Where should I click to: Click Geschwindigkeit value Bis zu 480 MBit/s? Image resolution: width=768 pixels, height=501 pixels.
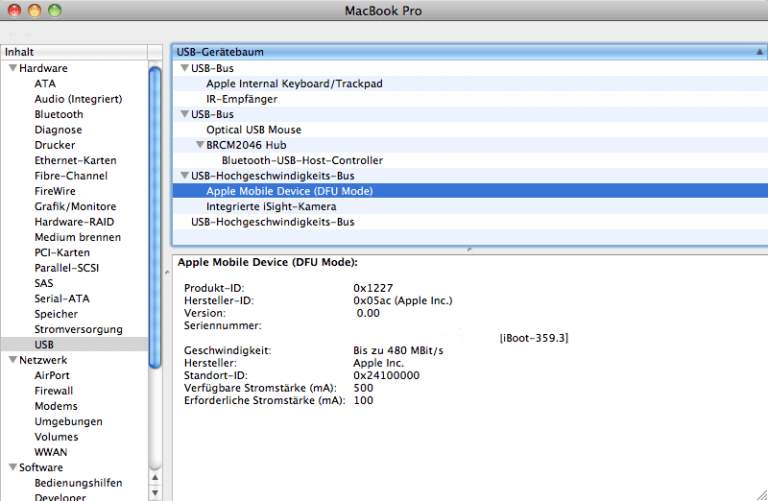(398, 351)
